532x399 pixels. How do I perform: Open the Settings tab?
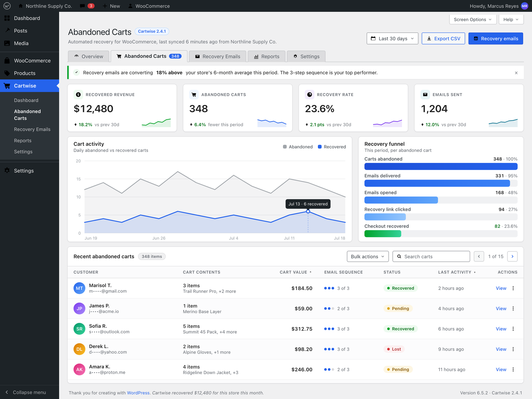pyautogui.click(x=306, y=57)
